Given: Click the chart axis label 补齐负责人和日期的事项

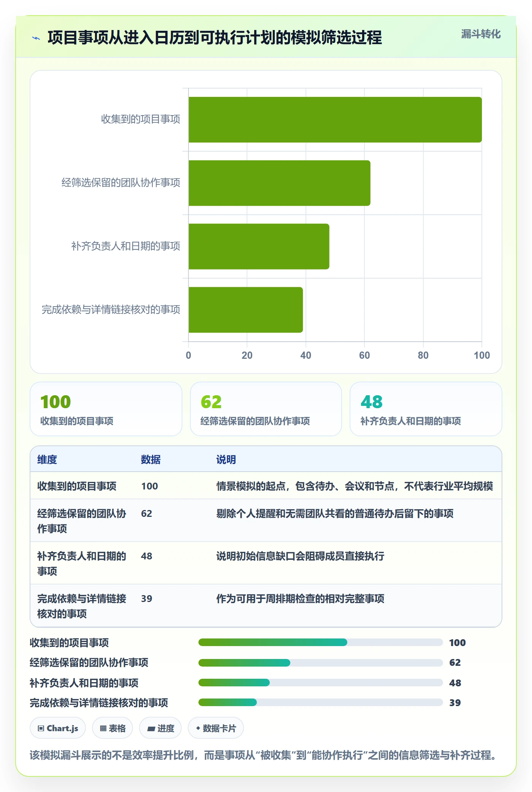Looking at the screenshot, I should (126, 246).
